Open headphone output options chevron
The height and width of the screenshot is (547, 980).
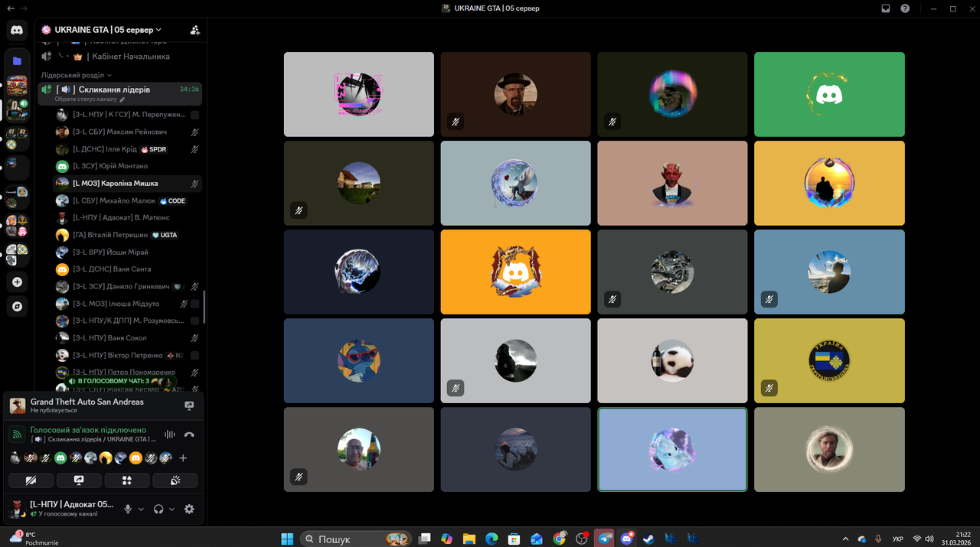pos(171,510)
